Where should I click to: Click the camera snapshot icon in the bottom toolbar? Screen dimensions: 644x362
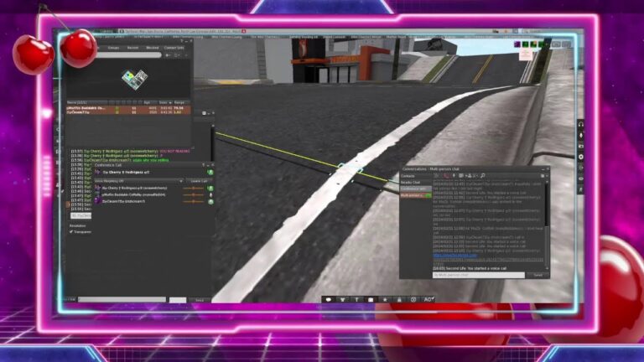371,300
